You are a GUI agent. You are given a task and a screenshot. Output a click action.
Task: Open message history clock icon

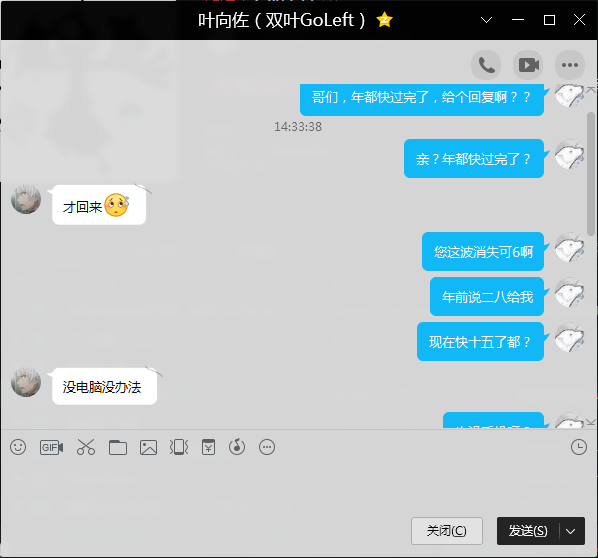click(579, 447)
